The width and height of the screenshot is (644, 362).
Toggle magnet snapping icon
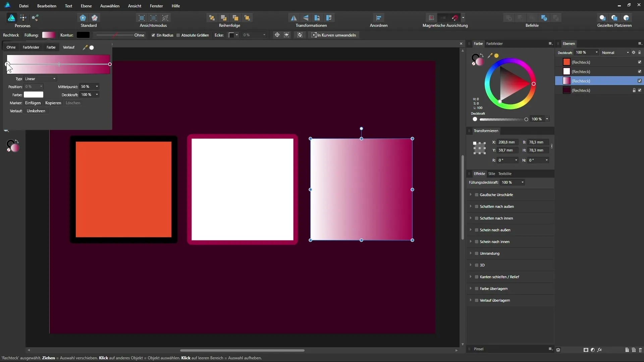point(455,18)
